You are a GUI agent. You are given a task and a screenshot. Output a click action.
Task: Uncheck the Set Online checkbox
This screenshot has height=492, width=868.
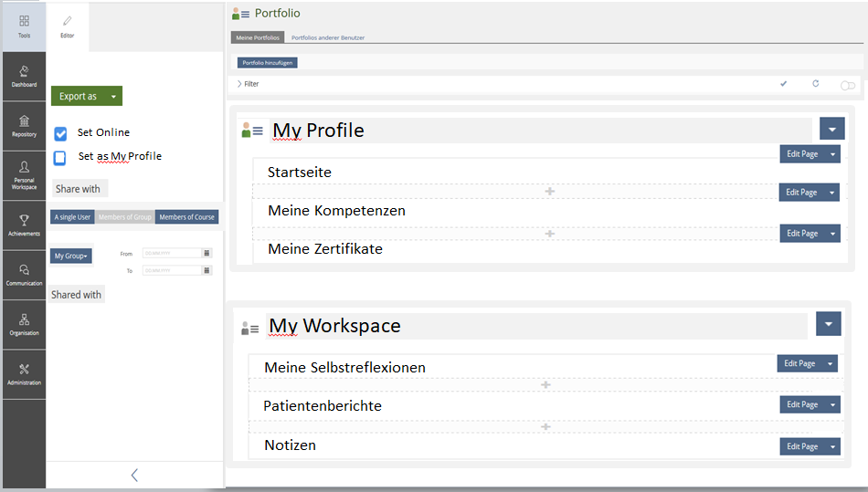(61, 133)
